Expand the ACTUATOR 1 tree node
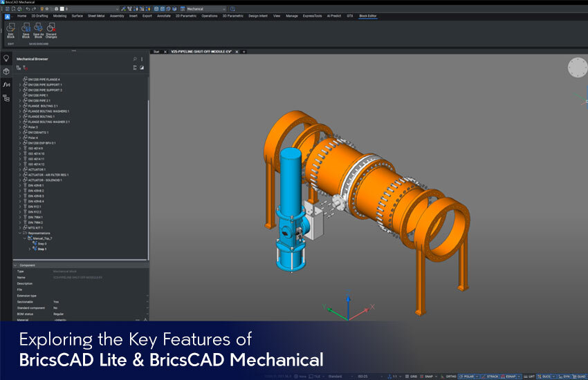Image resolution: width=588 pixels, height=380 pixels. tap(20, 169)
